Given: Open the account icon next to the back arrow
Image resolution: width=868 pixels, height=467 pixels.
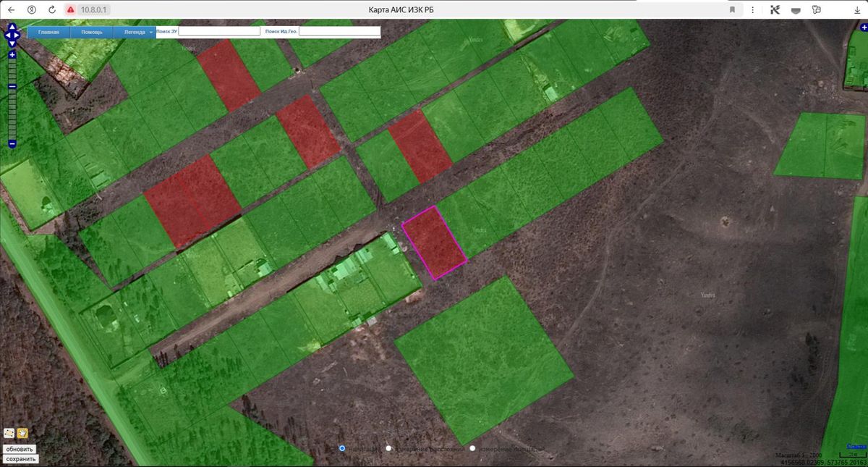Looking at the screenshot, I should 32,9.
